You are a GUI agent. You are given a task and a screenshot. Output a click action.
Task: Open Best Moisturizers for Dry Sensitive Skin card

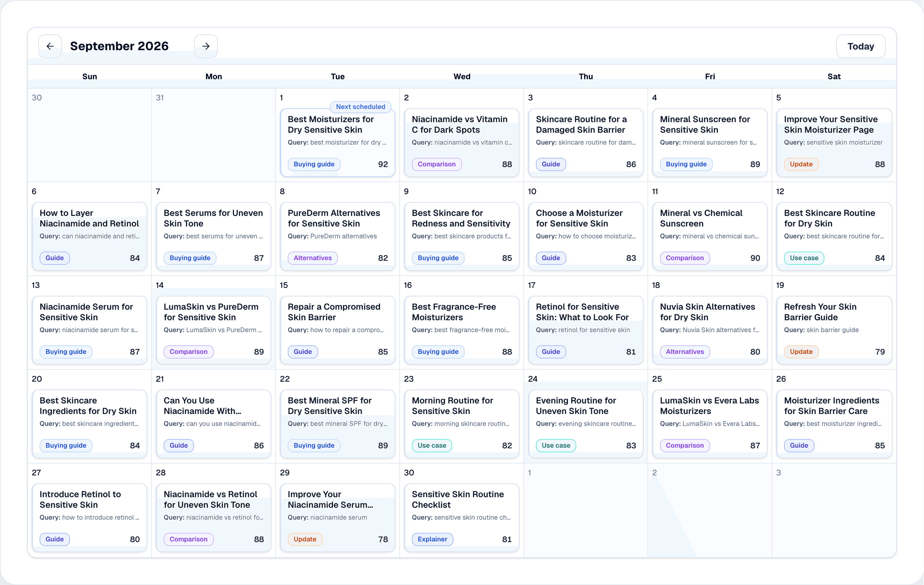(x=338, y=143)
